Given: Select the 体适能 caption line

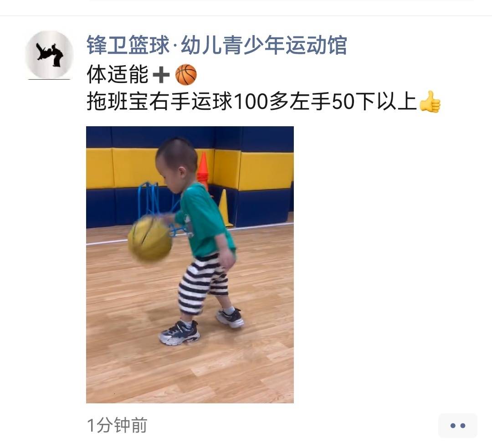Looking at the screenshot, I should [x=118, y=75].
